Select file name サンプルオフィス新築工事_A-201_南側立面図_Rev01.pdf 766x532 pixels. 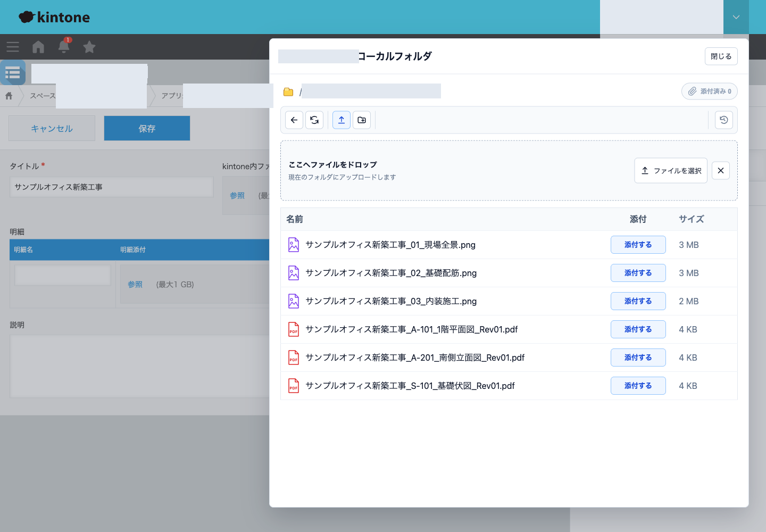pyautogui.click(x=415, y=358)
